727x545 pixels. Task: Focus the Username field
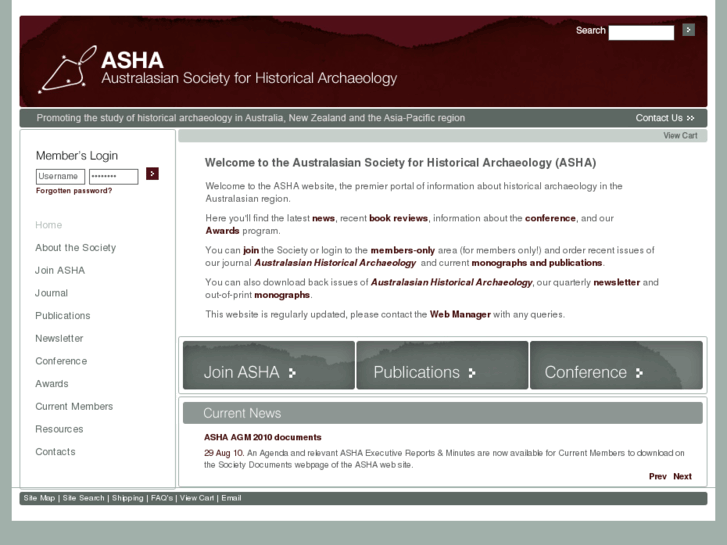click(60, 176)
